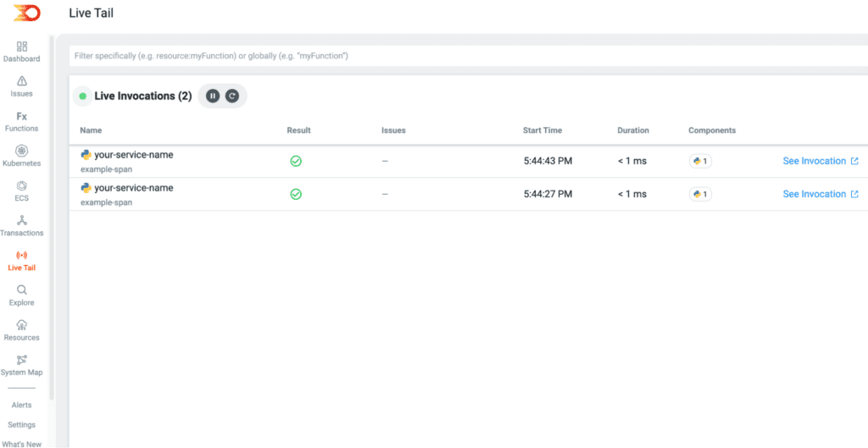Open the Transactions sidebar icon

21,220
